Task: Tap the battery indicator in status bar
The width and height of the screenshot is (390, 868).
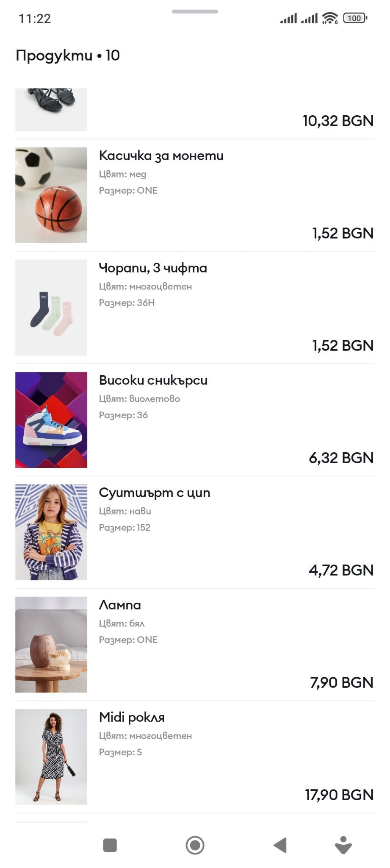Action: (x=355, y=18)
